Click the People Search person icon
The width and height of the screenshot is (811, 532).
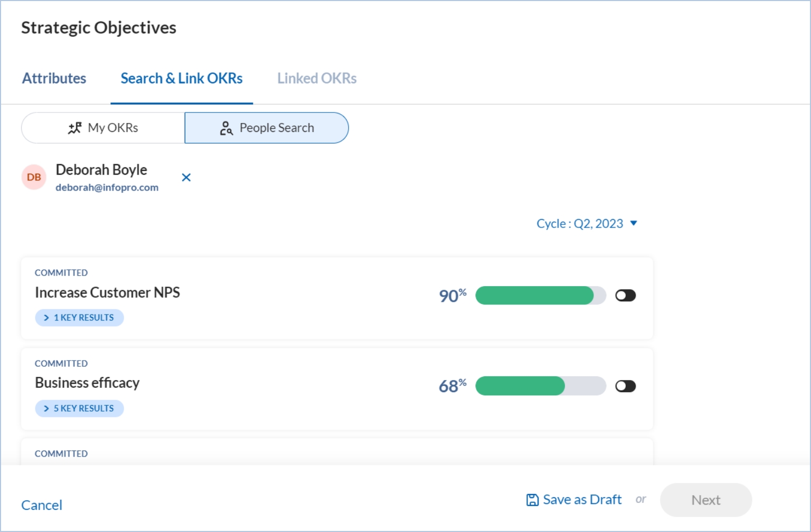click(226, 128)
